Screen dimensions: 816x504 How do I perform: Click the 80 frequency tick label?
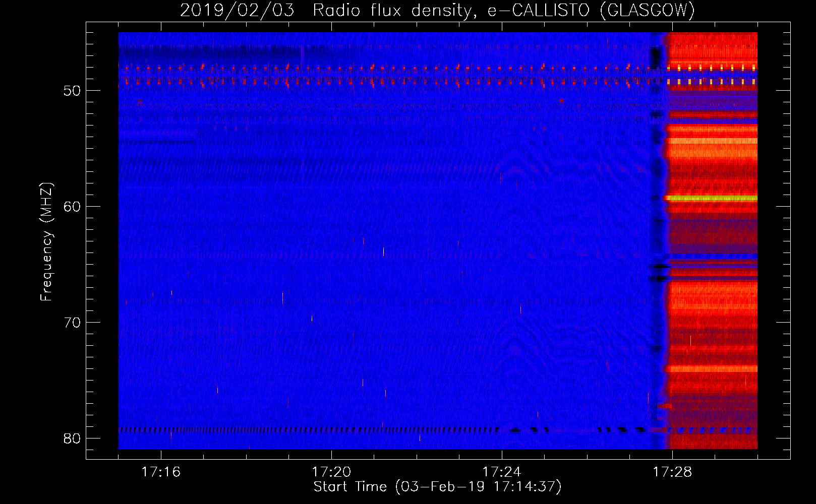[x=72, y=438]
